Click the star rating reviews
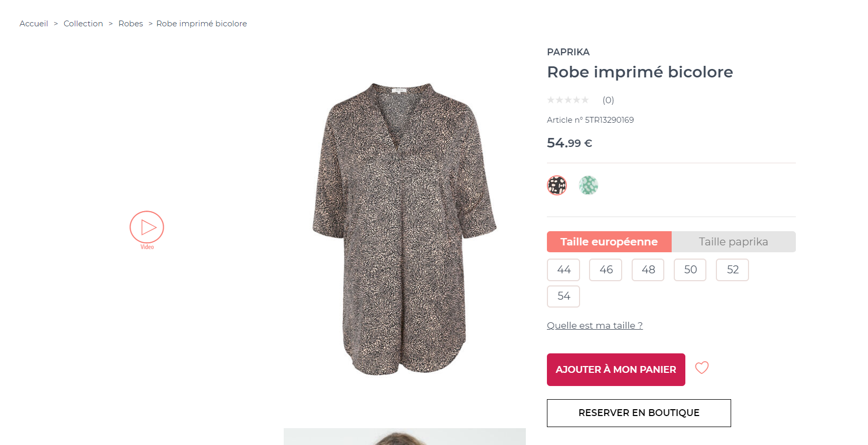The image size is (868, 445). pyautogui.click(x=568, y=100)
